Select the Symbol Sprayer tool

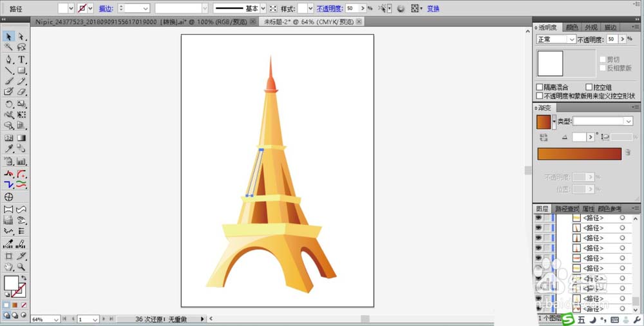8,162
